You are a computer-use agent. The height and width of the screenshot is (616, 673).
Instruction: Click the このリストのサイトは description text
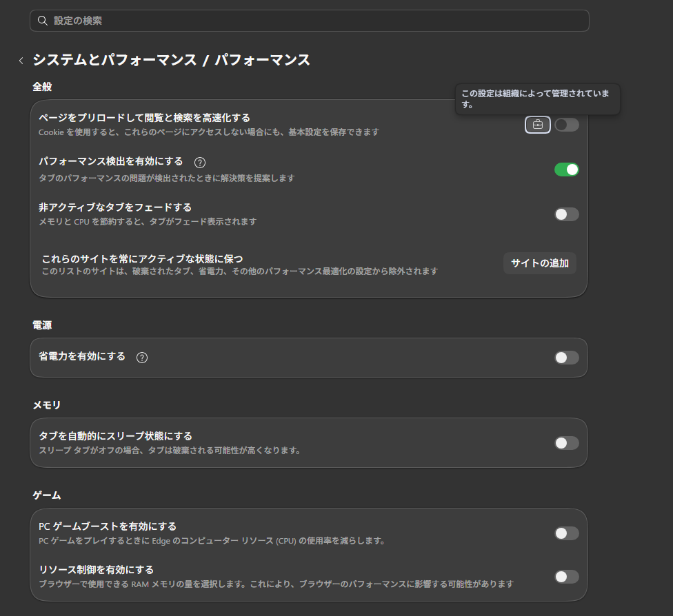pos(240,271)
